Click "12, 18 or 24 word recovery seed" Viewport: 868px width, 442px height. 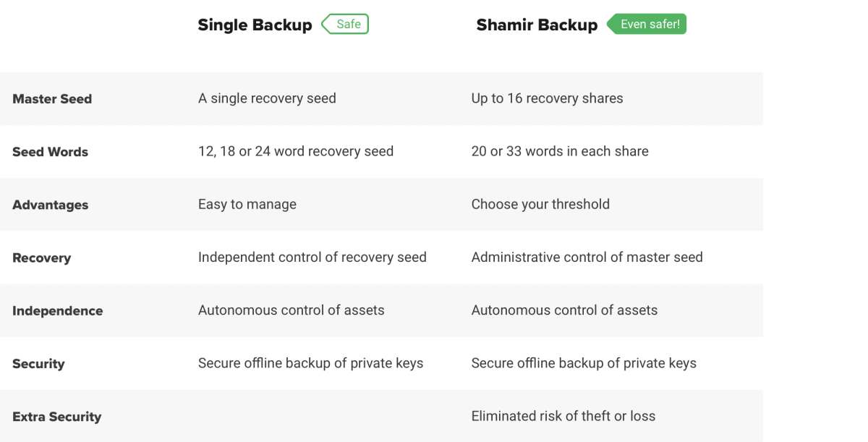(x=296, y=151)
